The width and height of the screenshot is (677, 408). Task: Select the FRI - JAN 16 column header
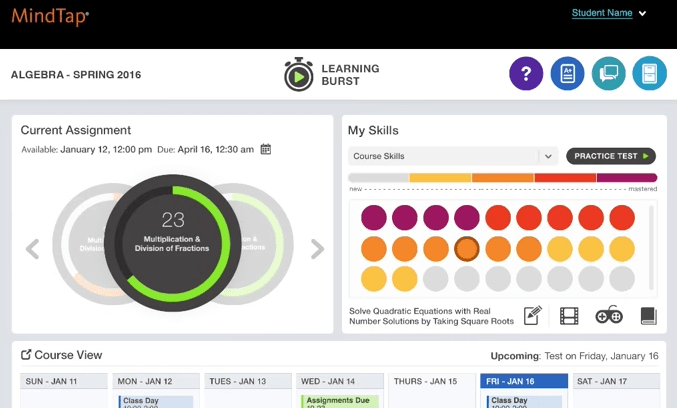point(524,381)
